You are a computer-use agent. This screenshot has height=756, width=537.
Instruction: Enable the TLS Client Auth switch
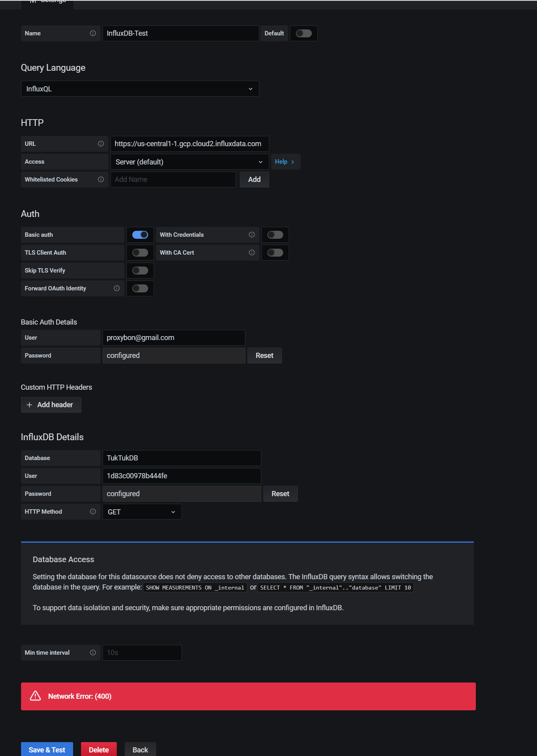(x=140, y=253)
